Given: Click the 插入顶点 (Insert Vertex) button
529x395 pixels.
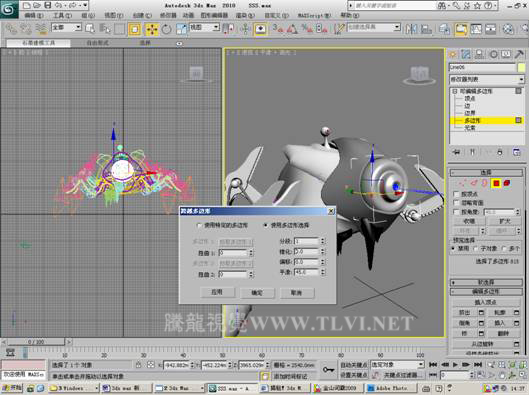Looking at the screenshot, I should pyautogui.click(x=486, y=302).
